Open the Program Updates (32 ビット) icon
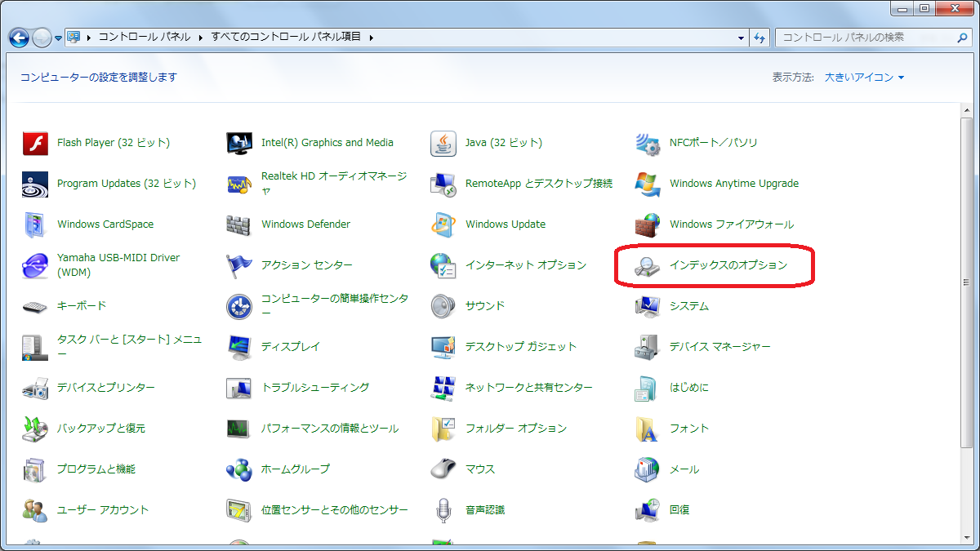The height and width of the screenshot is (551, 980). (36, 184)
